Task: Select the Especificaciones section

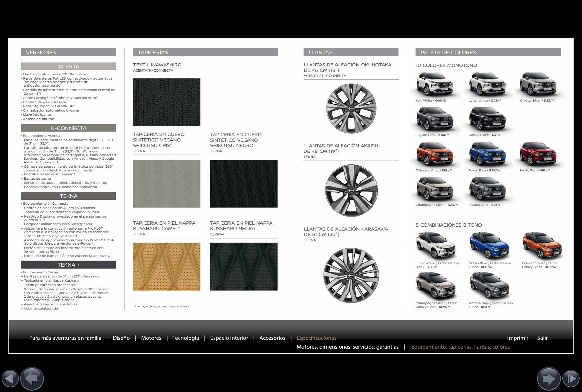Action: pyautogui.click(x=317, y=338)
